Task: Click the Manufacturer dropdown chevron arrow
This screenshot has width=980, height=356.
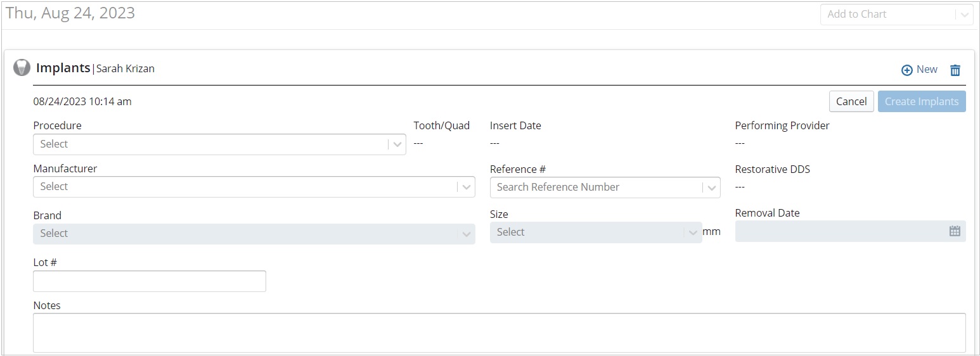Action: coord(467,187)
